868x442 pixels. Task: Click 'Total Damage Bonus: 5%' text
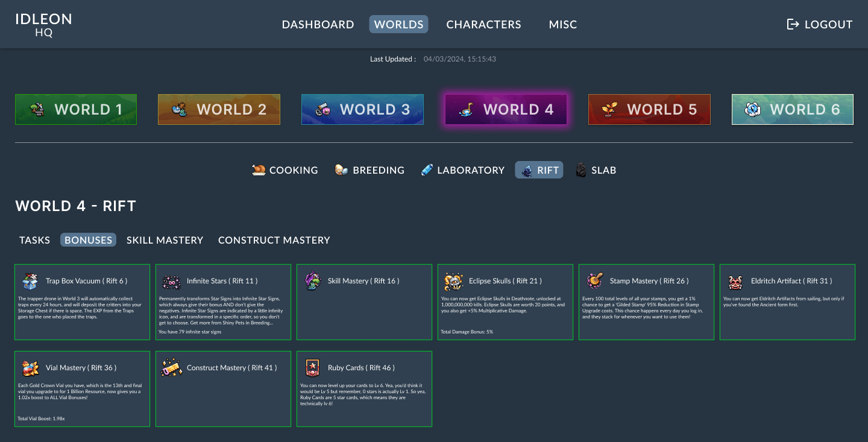(467, 332)
